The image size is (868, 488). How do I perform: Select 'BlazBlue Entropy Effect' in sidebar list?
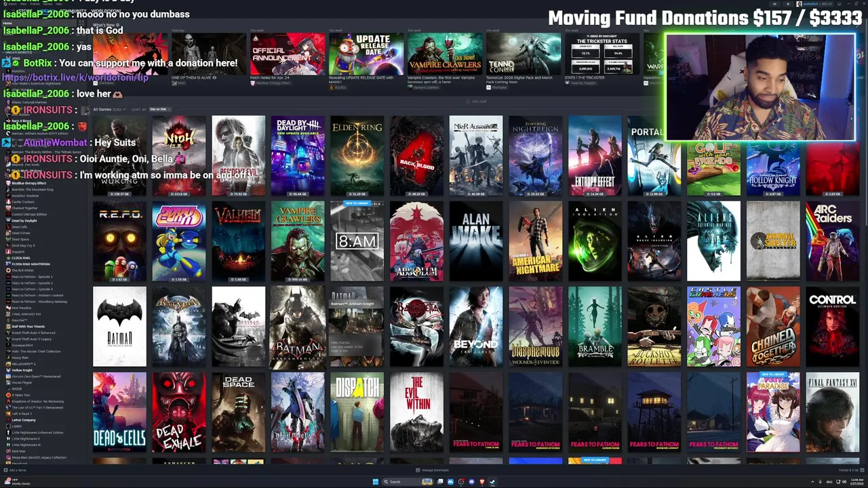tap(28, 183)
